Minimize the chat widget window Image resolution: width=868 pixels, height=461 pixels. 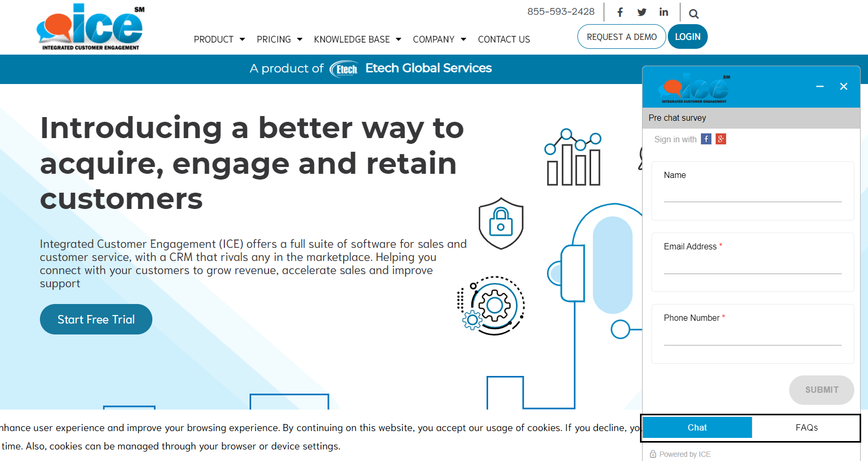820,87
